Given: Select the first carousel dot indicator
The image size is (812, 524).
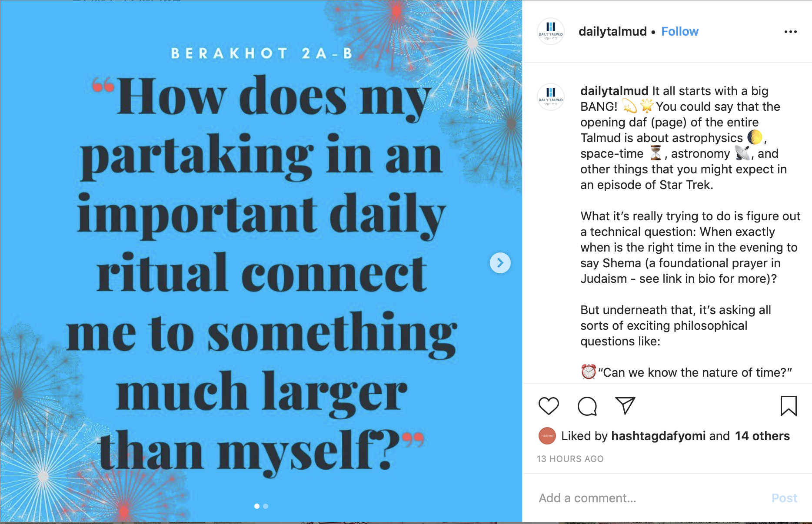Looking at the screenshot, I should pyautogui.click(x=257, y=506).
